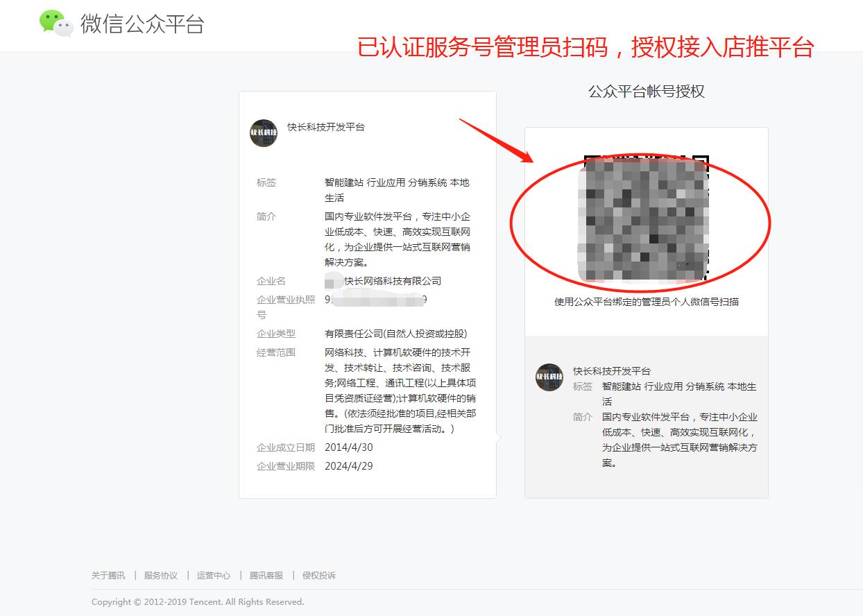863x616 pixels.
Task: Click the date 2024/4/29
Action: click(349, 466)
